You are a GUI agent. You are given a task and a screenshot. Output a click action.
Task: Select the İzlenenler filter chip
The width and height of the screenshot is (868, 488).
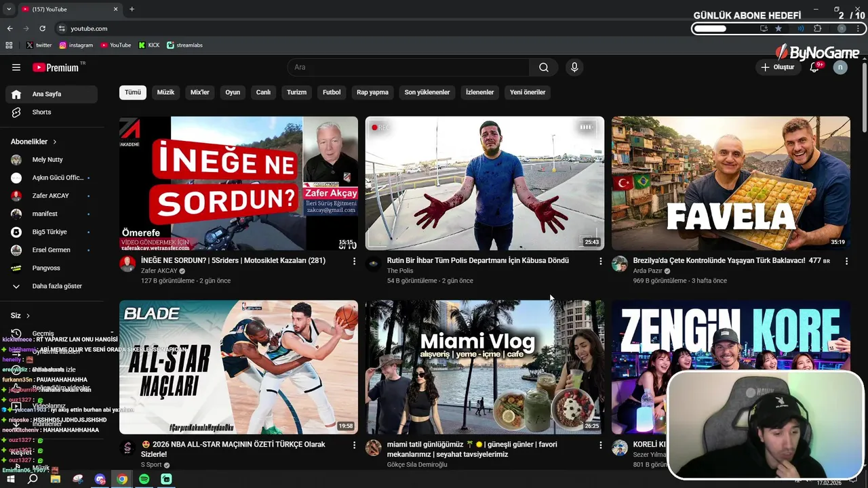479,92
